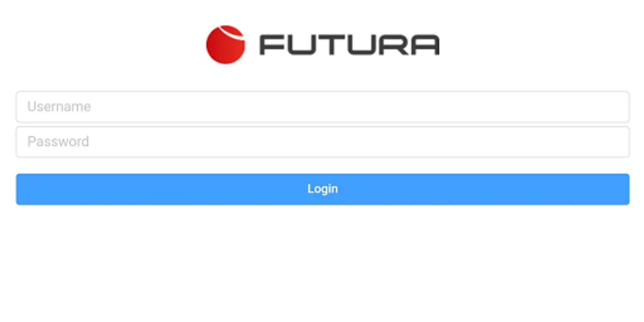
Task: Activate the field below Username
Action: (x=323, y=142)
